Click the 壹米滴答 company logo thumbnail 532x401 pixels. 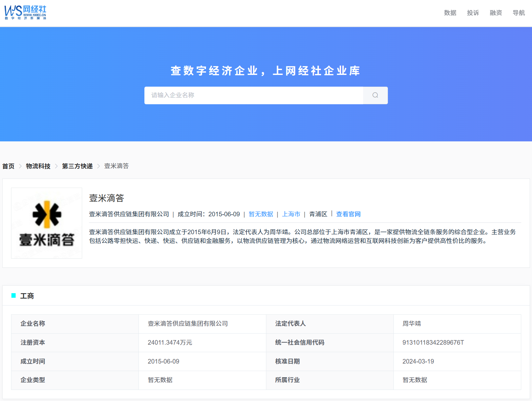(47, 223)
